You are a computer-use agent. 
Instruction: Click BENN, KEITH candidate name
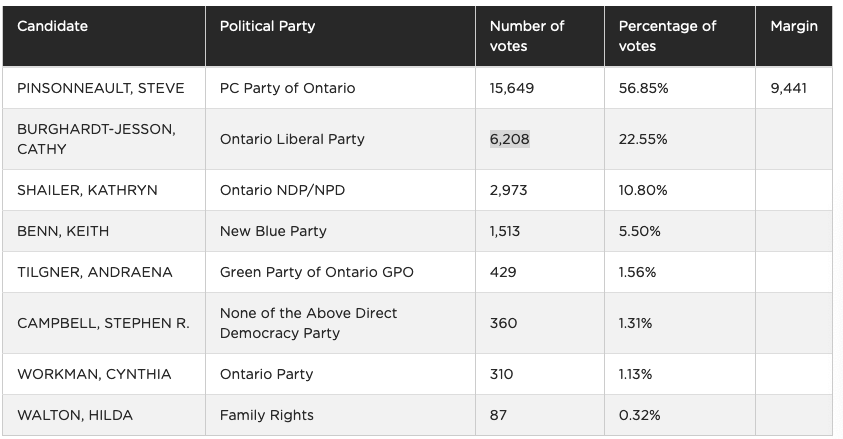pyautogui.click(x=63, y=231)
